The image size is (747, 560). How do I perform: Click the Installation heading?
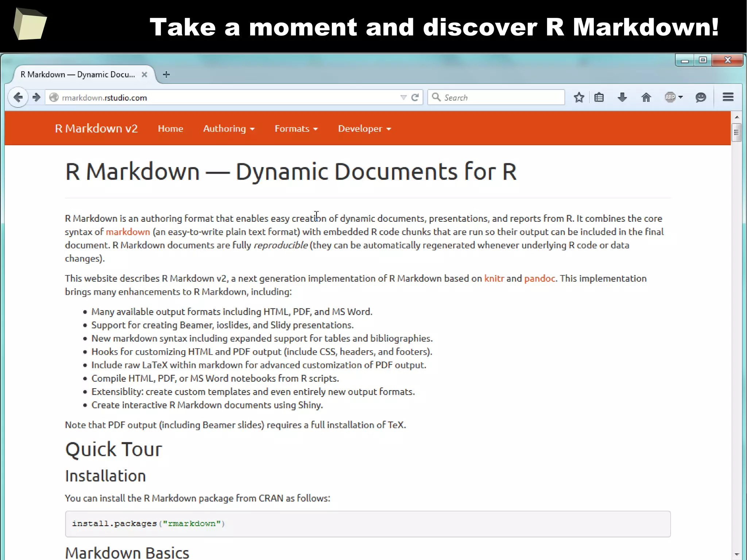click(x=105, y=476)
